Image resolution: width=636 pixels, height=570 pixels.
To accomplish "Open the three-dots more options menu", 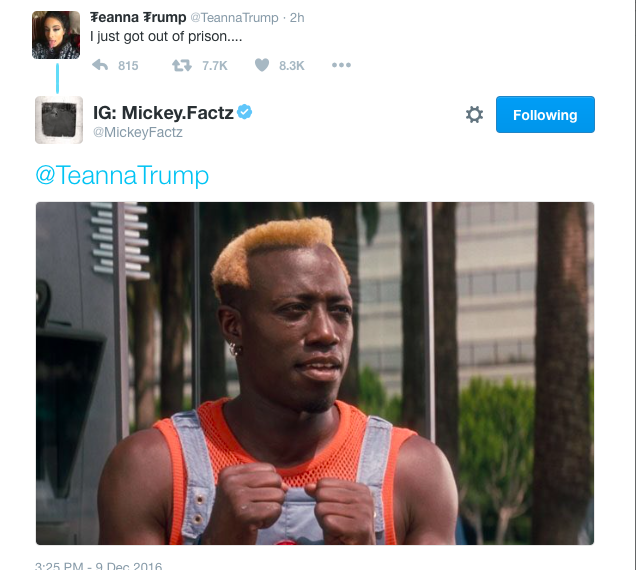I will tap(341, 65).
